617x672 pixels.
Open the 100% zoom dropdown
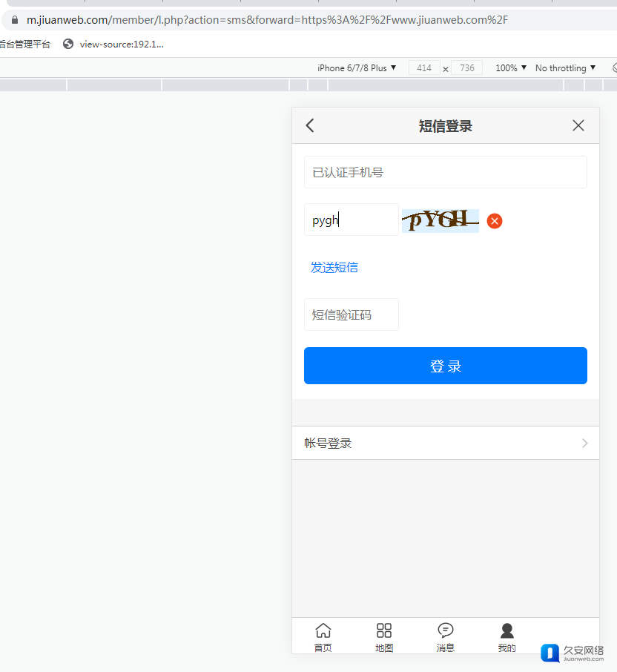511,68
